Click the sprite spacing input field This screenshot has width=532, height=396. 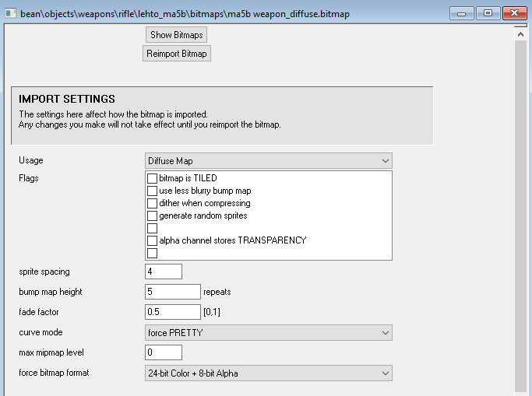[x=164, y=272]
